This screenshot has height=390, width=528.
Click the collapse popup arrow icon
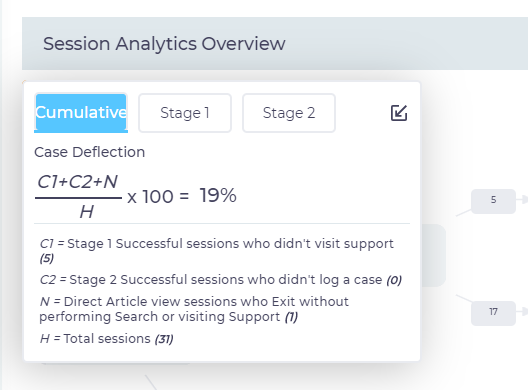tap(399, 113)
